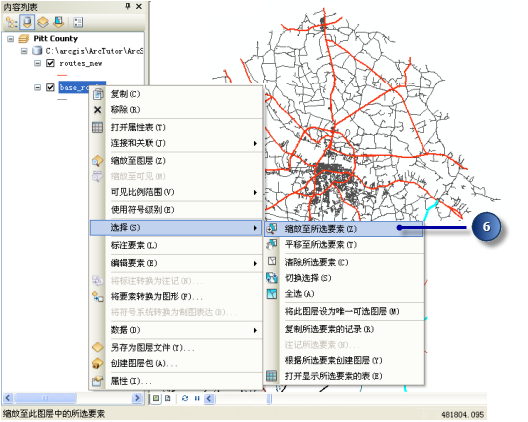Click the List By Drawing Order icon
Viewport: 528px width, 422px height.
coord(11,23)
